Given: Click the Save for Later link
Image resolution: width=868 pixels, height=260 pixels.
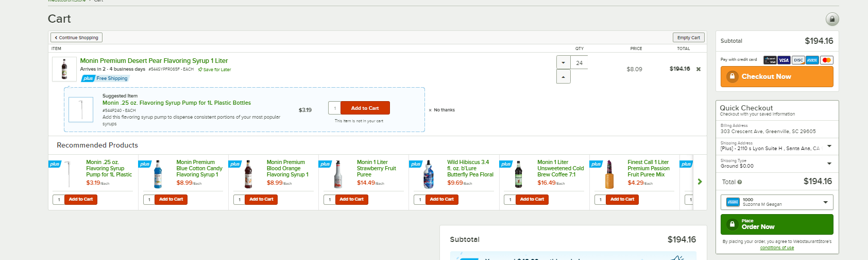Looking at the screenshot, I should [x=214, y=70].
